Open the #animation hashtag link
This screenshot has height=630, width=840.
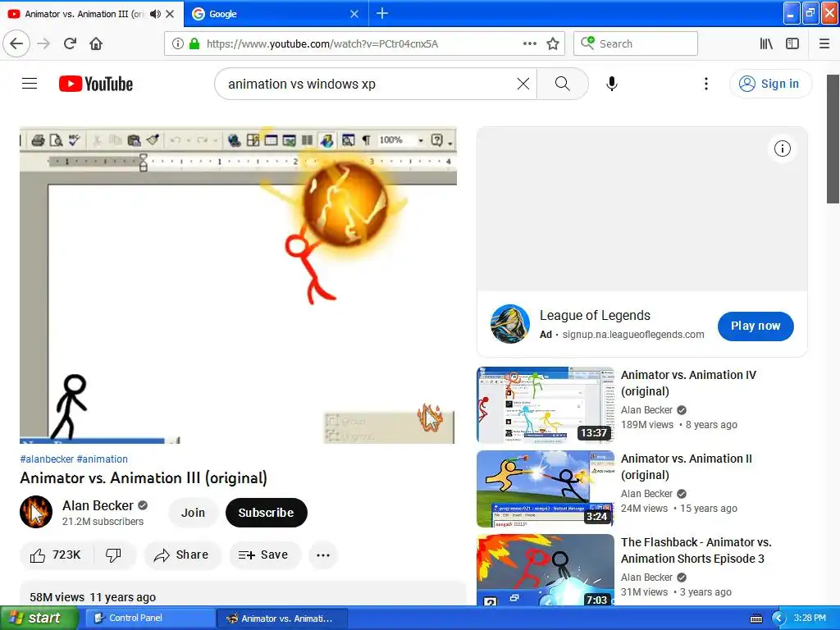[x=103, y=459]
